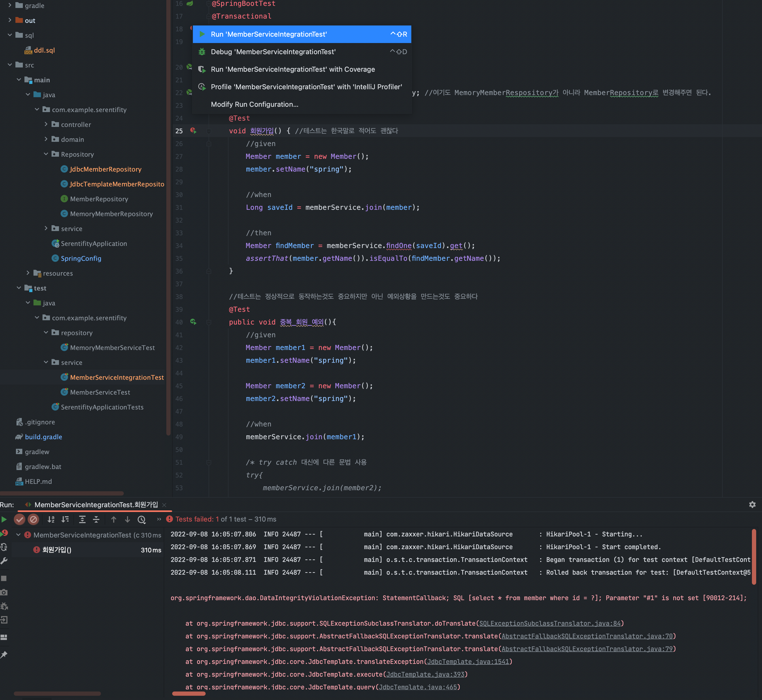Select failed test 회원가입() in results
The image size is (762, 700).
[56, 550]
